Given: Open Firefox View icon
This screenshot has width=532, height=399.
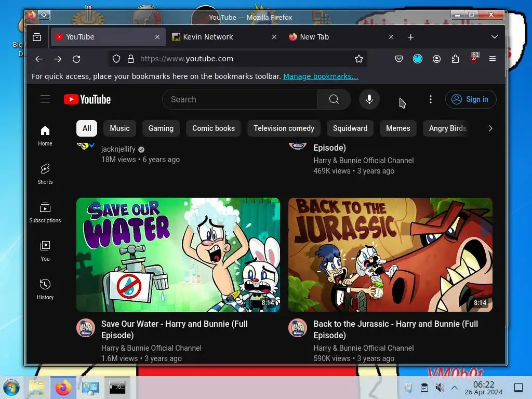Looking at the screenshot, I should [x=37, y=37].
